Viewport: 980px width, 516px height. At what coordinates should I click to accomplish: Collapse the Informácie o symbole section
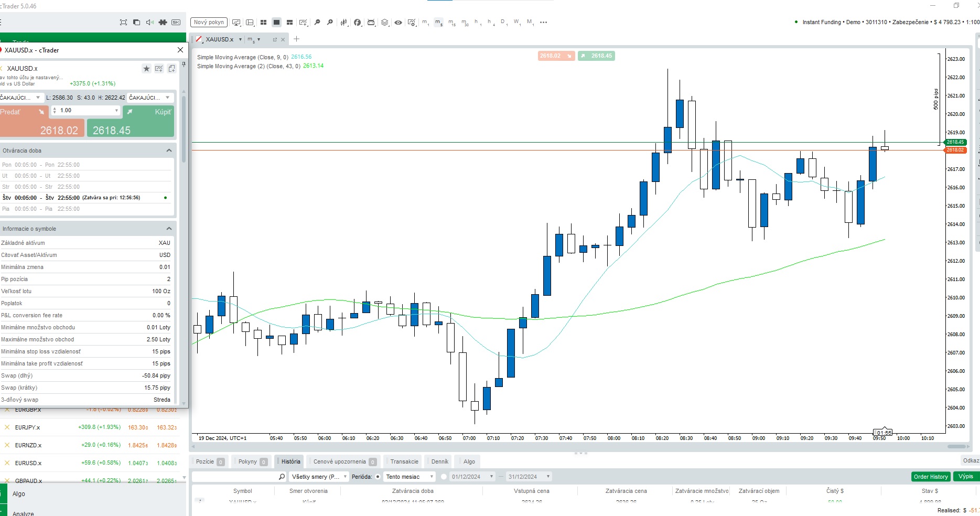coord(169,229)
